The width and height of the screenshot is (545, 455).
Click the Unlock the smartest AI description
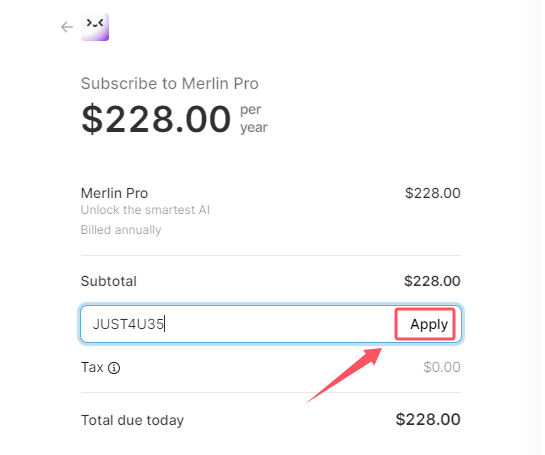(145, 210)
